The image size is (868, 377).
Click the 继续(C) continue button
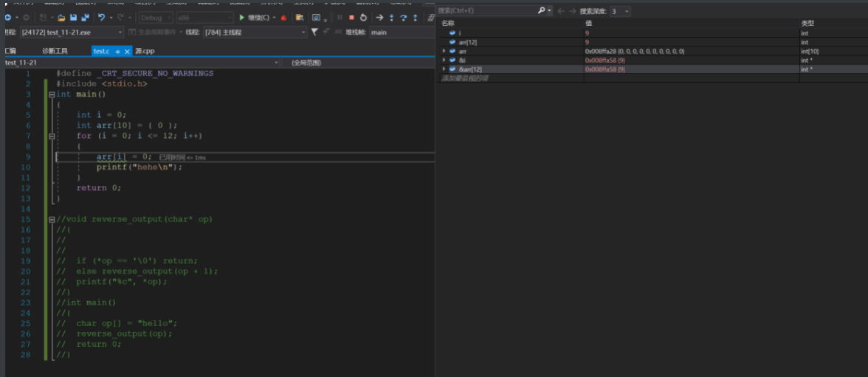pos(258,17)
